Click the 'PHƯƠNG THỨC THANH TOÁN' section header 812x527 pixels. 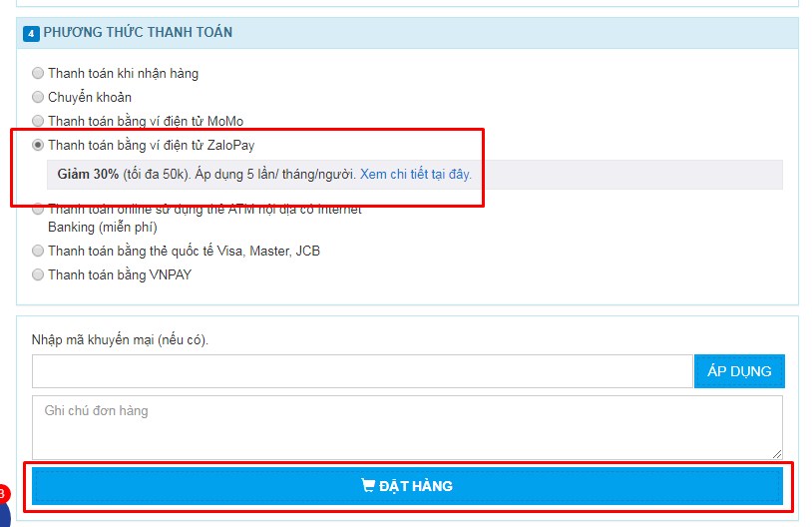138,32
